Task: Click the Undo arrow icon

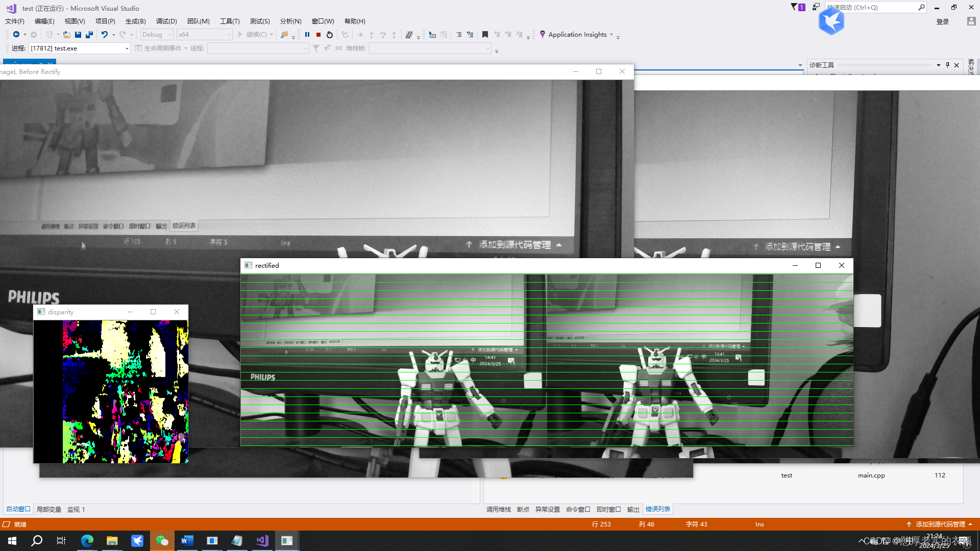Action: 104,35
